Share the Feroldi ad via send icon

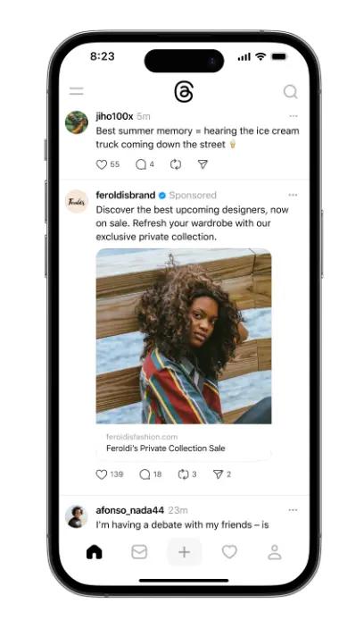[x=218, y=474]
